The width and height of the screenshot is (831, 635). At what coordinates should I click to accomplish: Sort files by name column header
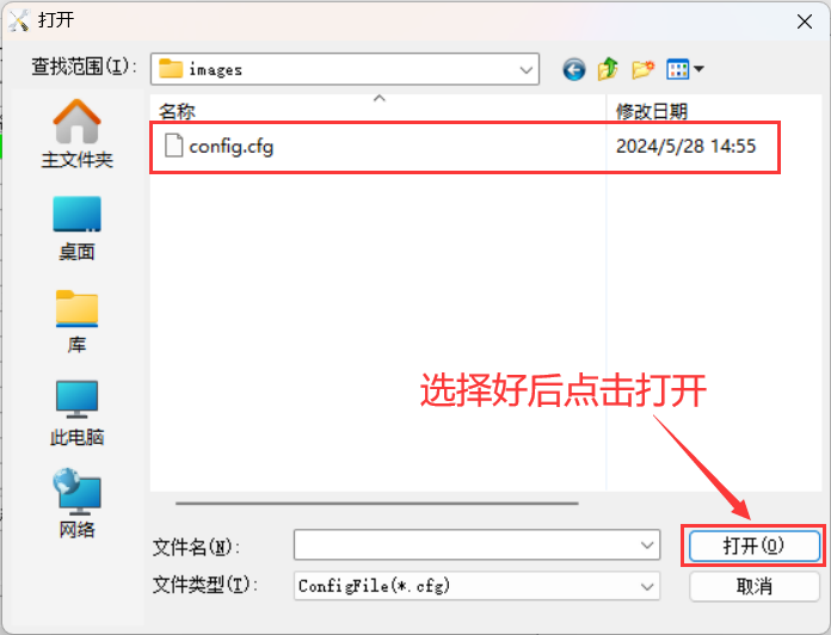[x=377, y=111]
